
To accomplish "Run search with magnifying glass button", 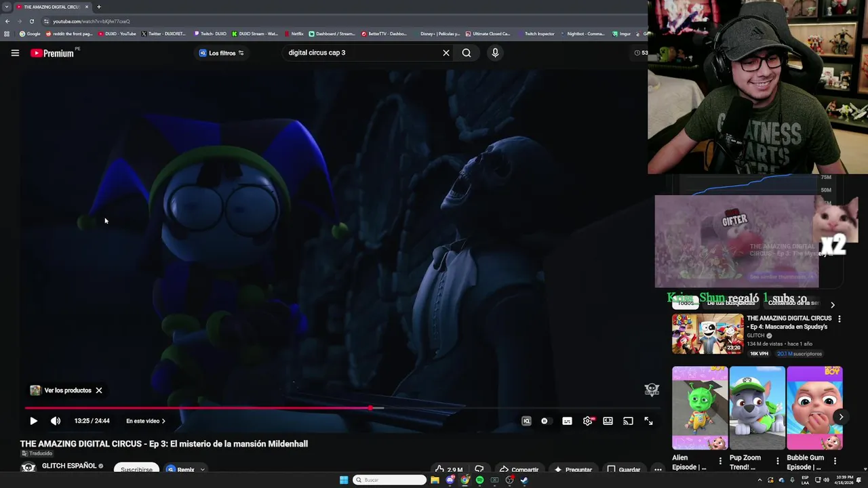I will point(467,53).
